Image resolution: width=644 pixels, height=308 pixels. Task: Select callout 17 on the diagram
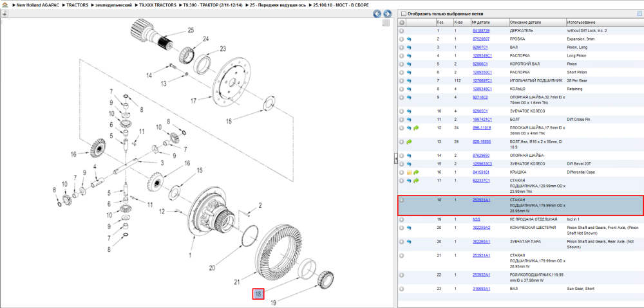pos(194,100)
